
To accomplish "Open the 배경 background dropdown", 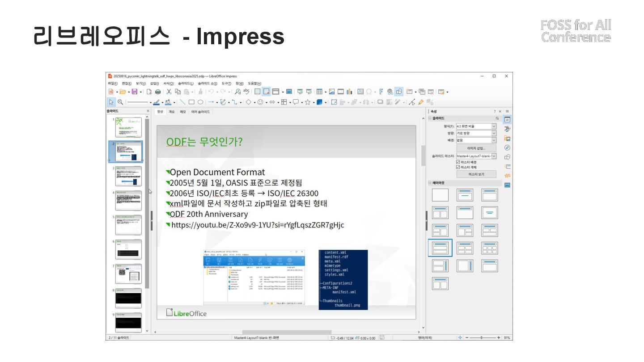I will point(476,140).
